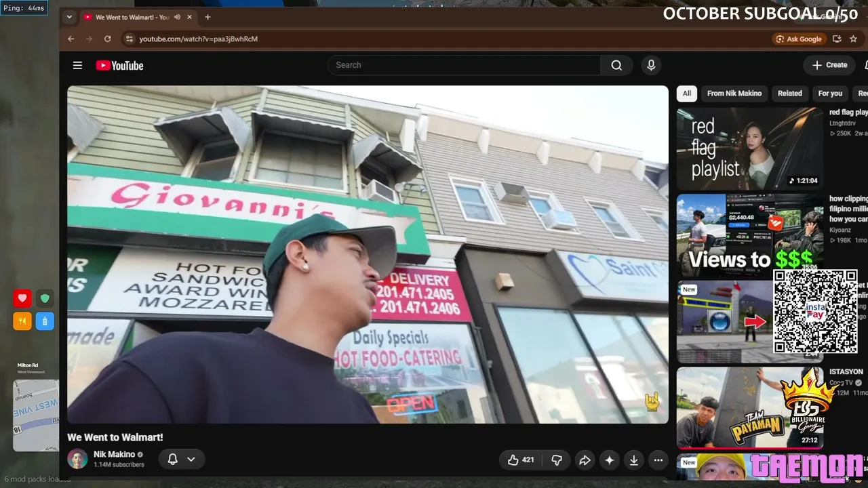Dislike the We Went to Walmart video
The image size is (868, 488).
557,460
